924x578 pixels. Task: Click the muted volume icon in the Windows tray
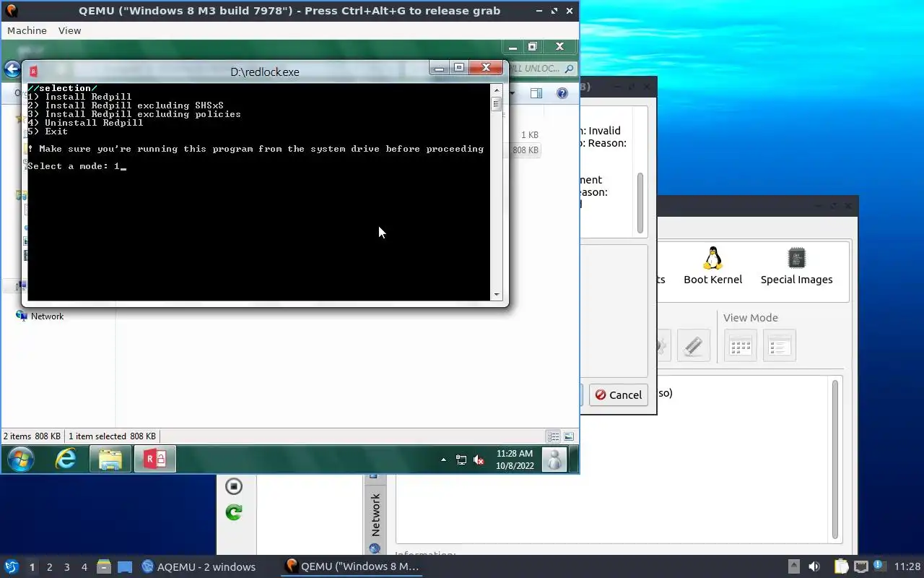[x=478, y=460]
